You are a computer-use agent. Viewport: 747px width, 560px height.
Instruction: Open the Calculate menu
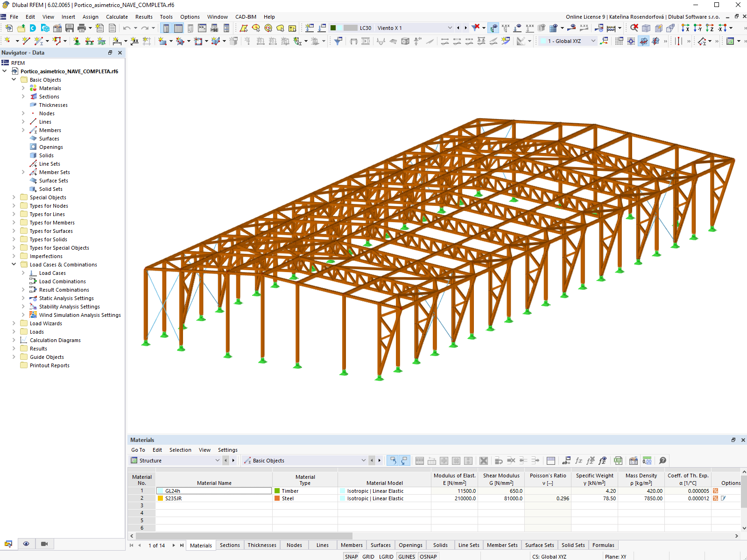[x=116, y=16]
